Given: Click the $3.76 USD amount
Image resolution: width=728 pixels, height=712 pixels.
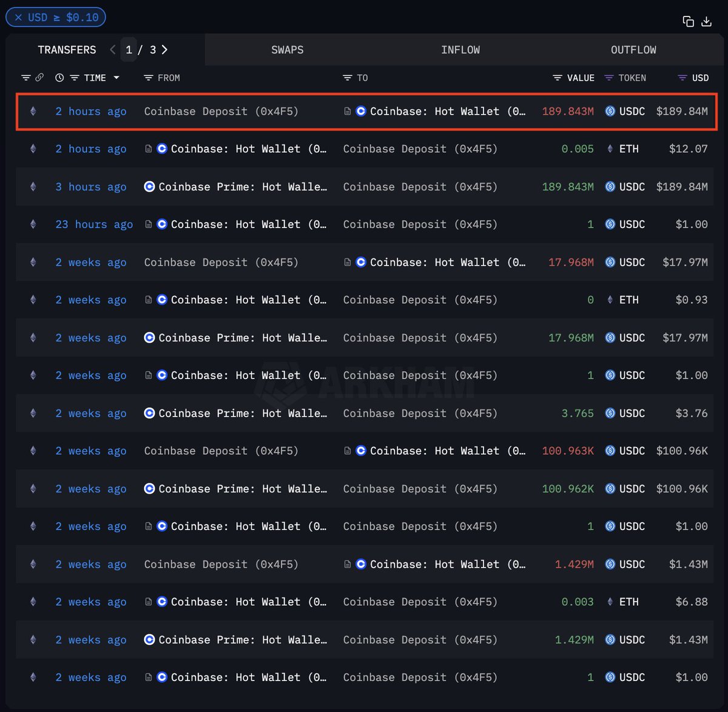Looking at the screenshot, I should [x=692, y=413].
